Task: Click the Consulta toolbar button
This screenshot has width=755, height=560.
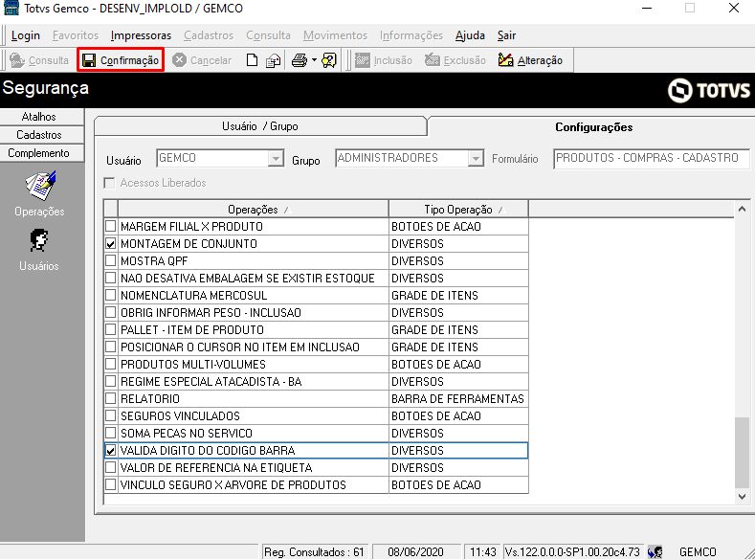Action: [x=39, y=60]
